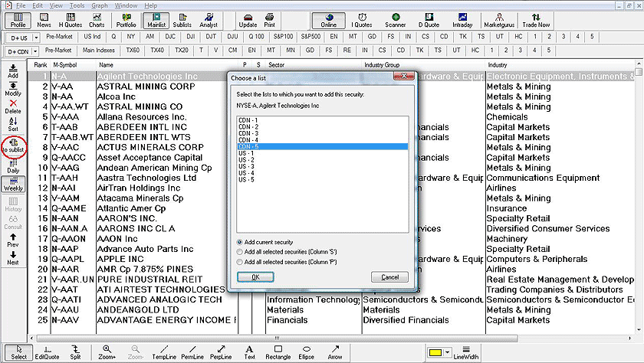Go to Prev security
The image size is (644, 363).
[x=13, y=240]
